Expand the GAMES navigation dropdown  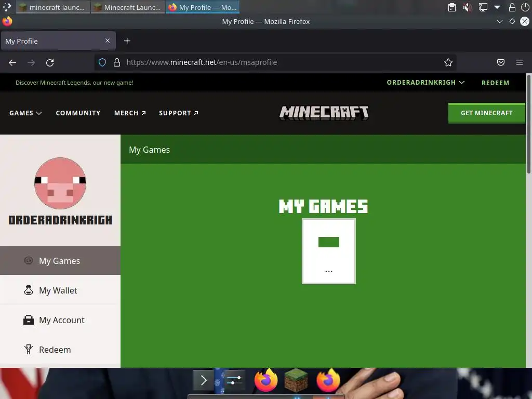pyautogui.click(x=25, y=113)
